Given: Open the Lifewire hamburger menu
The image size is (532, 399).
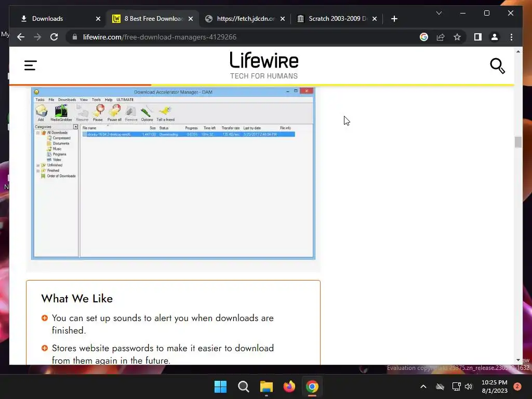Looking at the screenshot, I should pyautogui.click(x=31, y=65).
